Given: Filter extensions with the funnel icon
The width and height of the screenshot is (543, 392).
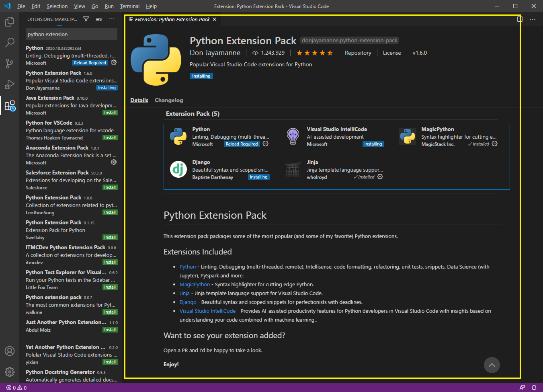Looking at the screenshot, I should tap(86, 19).
